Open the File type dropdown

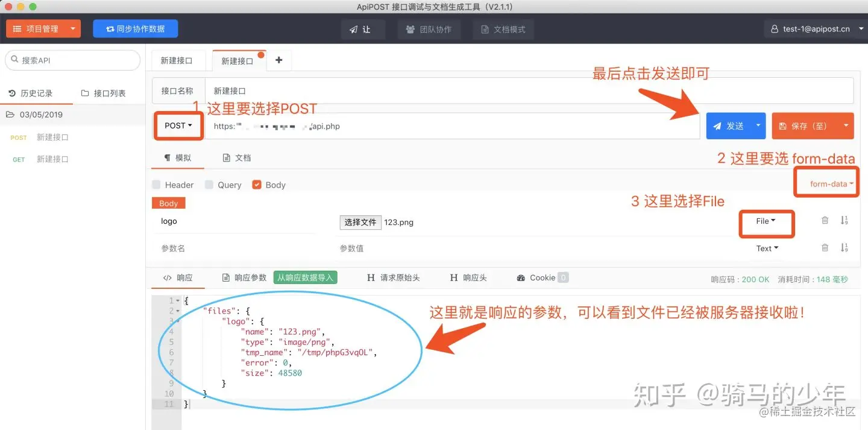click(x=766, y=221)
